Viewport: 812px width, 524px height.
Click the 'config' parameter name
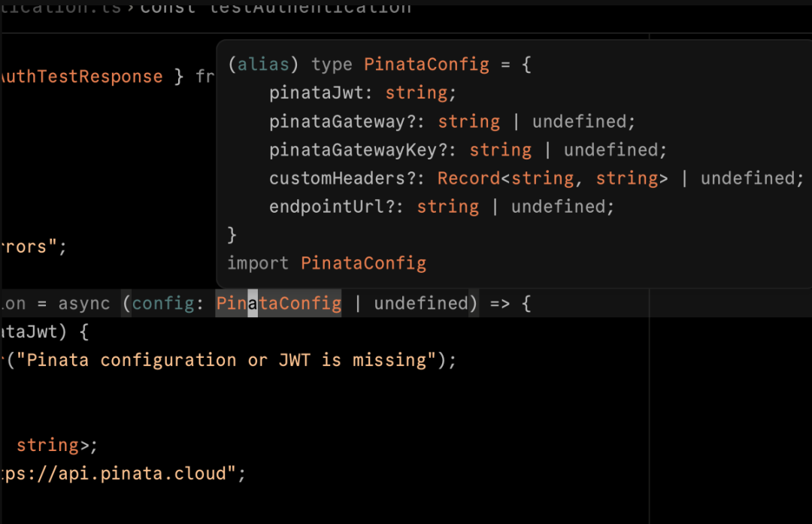coord(162,304)
